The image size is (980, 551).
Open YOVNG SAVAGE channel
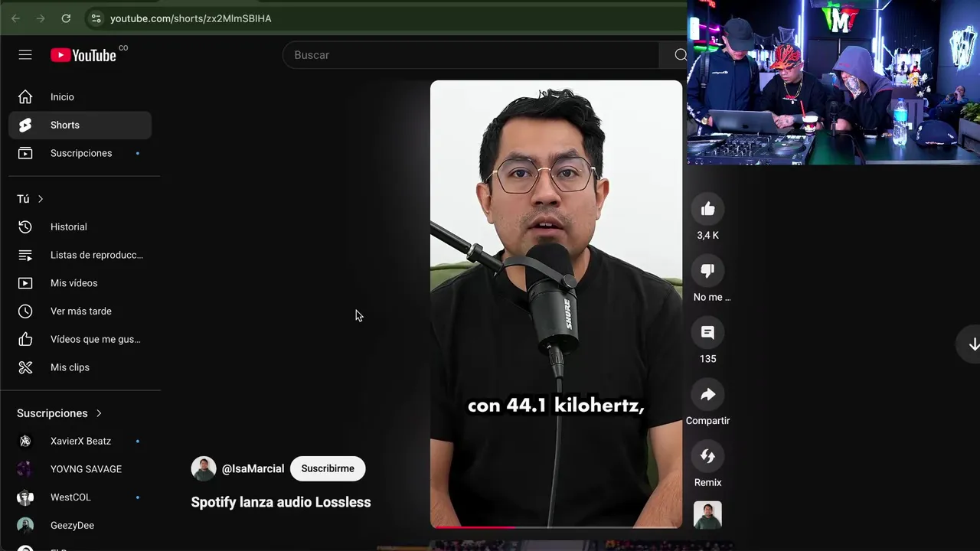tap(80, 469)
